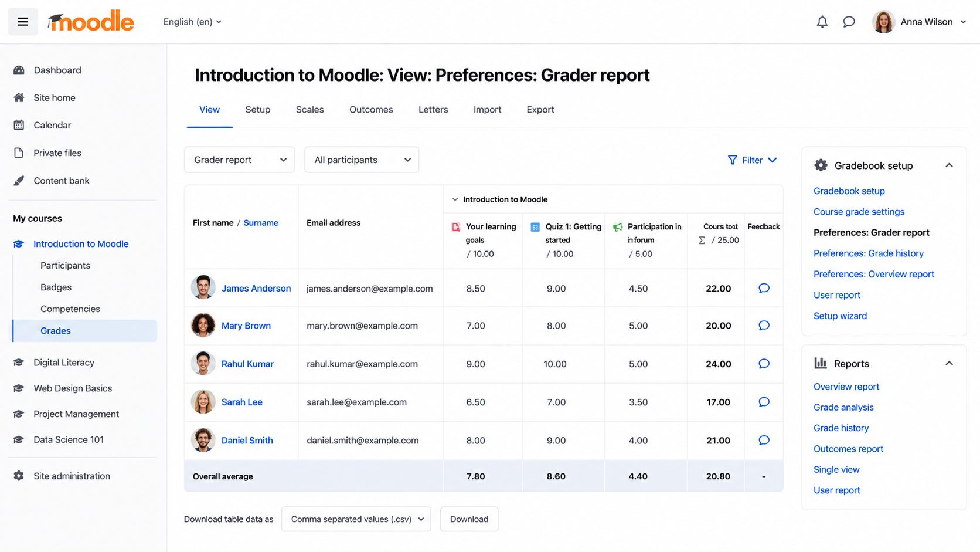Screen dimensions: 980x552
Task: Click the Reports bar chart icon
Action: pos(821,363)
